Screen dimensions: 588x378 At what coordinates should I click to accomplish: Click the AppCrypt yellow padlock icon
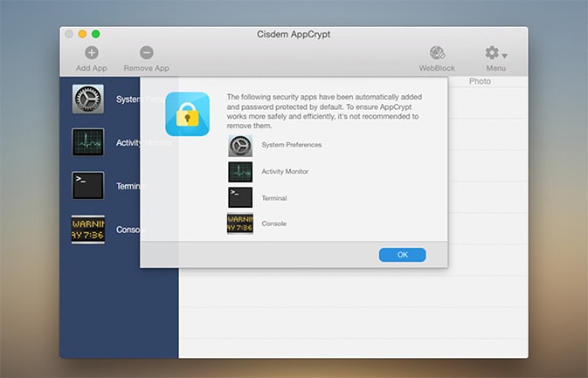pyautogui.click(x=188, y=114)
